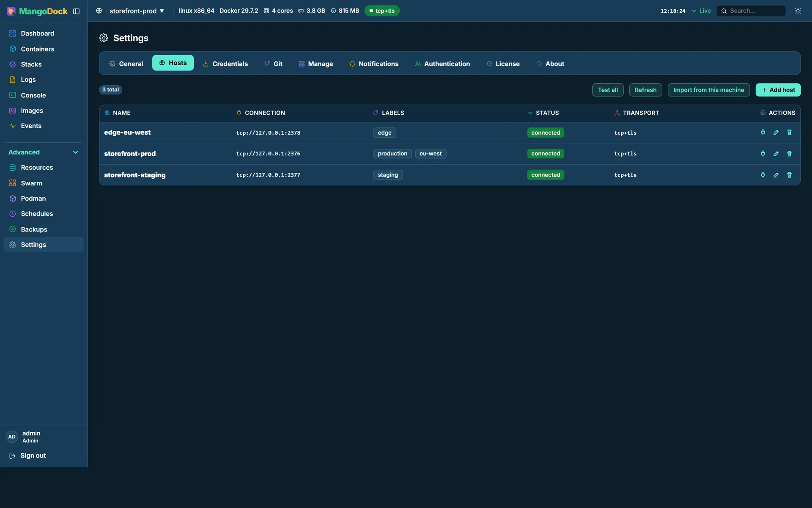Test connection for storefront-staging host

[763, 175]
